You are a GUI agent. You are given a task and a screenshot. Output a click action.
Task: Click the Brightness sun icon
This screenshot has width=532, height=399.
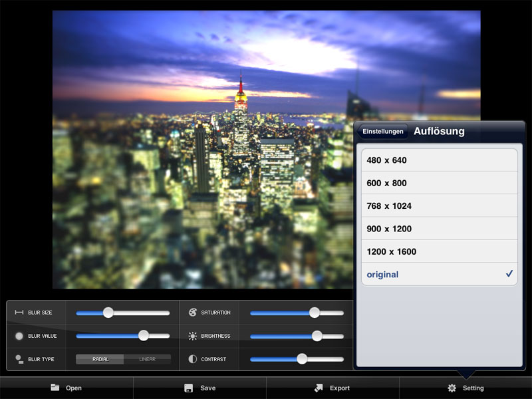point(193,336)
